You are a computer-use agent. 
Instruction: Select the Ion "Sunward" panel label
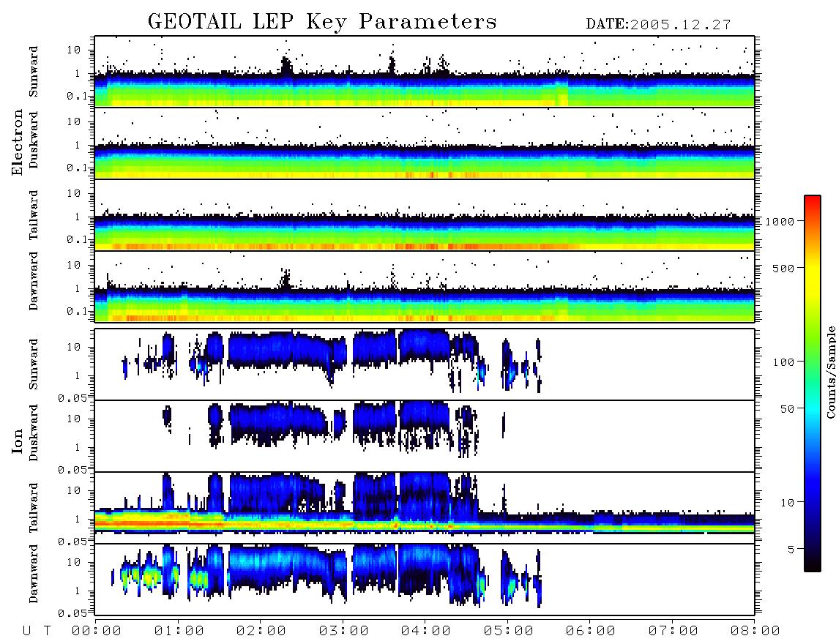coord(34,364)
